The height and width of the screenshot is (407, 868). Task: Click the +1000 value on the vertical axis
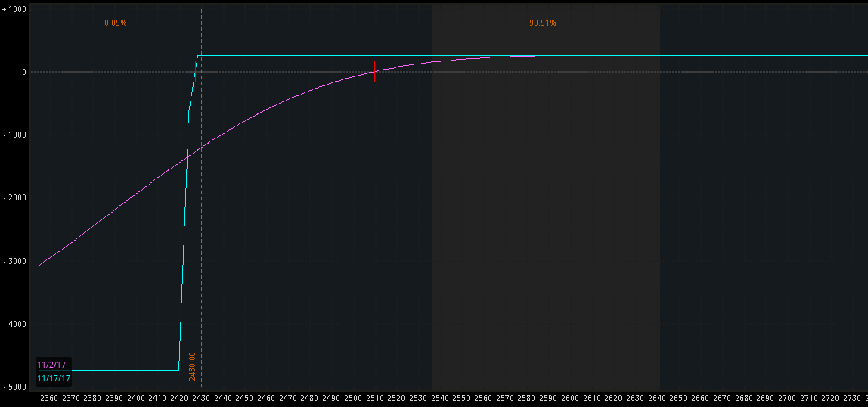pyautogui.click(x=14, y=9)
